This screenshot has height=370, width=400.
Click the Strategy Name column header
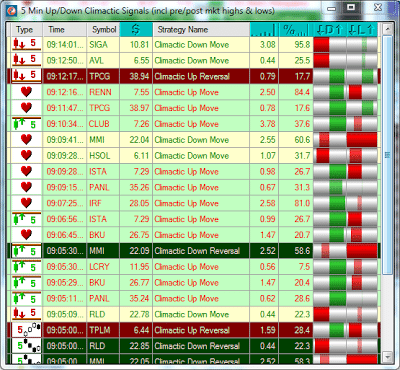(x=201, y=29)
